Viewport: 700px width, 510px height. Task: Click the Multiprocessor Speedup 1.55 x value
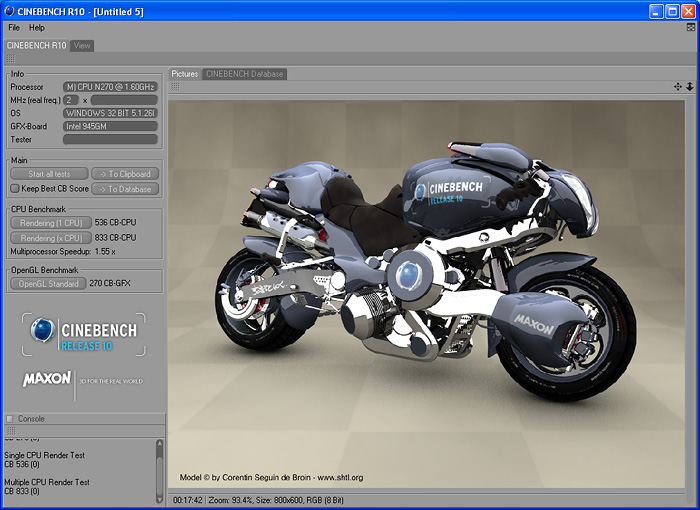click(105, 251)
